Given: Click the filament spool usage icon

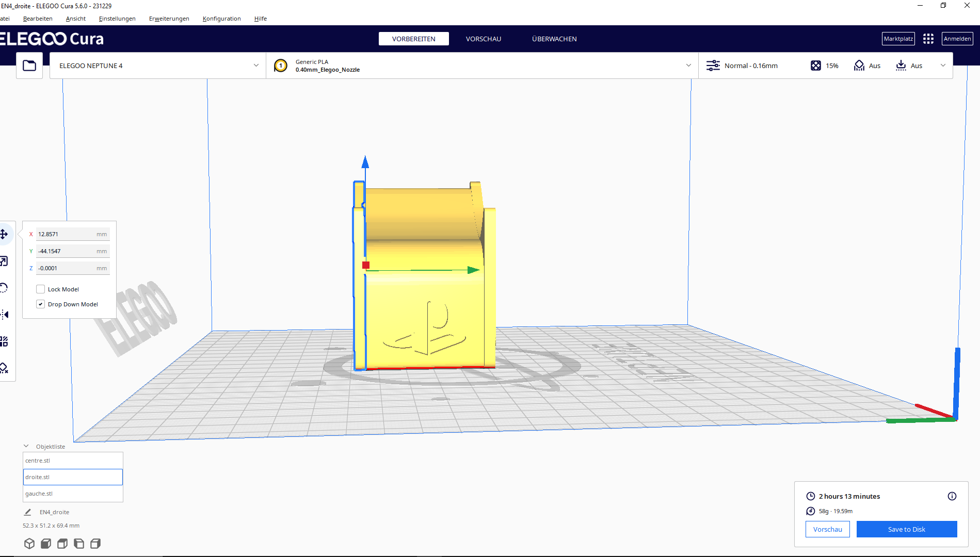Looking at the screenshot, I should click(x=811, y=511).
